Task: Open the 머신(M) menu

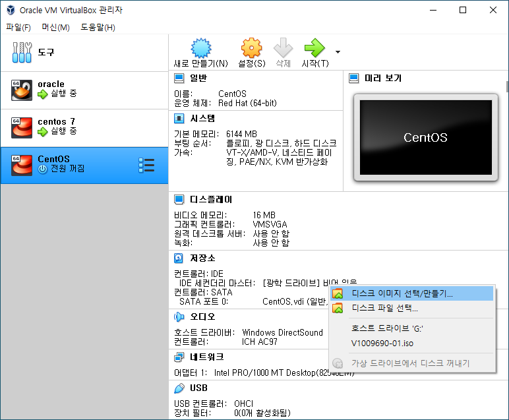Action: (55, 27)
